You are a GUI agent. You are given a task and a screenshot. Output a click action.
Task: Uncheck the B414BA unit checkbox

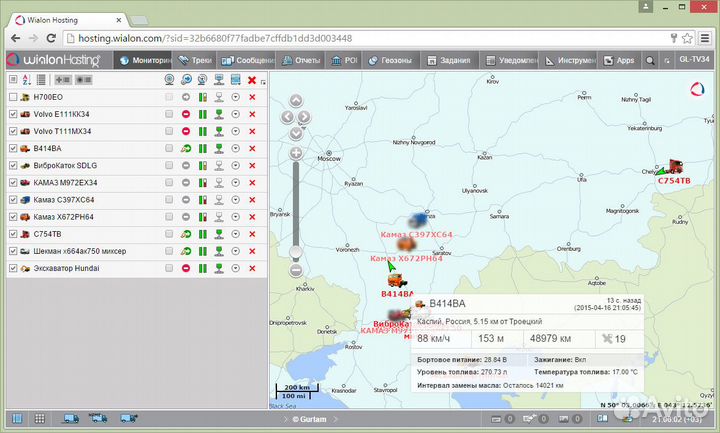[x=13, y=148]
